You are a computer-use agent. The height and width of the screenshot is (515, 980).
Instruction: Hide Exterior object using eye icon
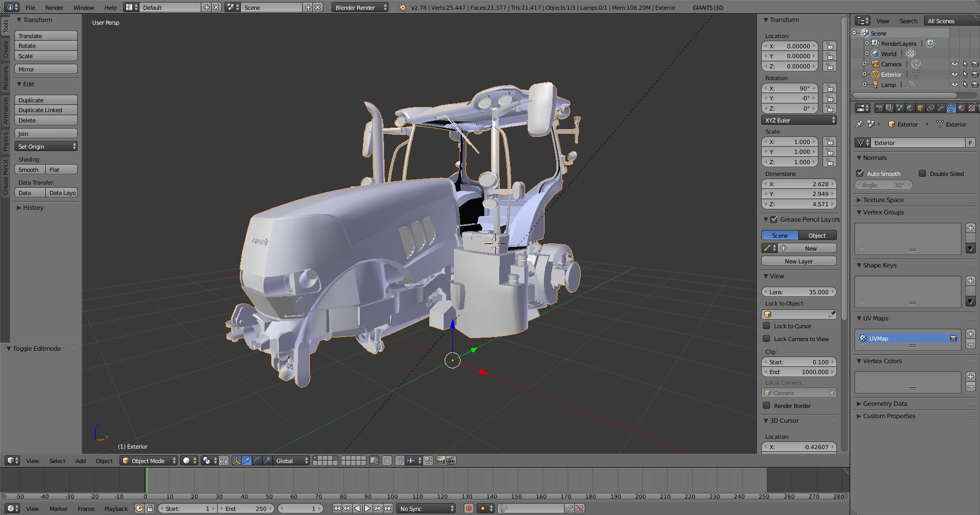coord(954,75)
